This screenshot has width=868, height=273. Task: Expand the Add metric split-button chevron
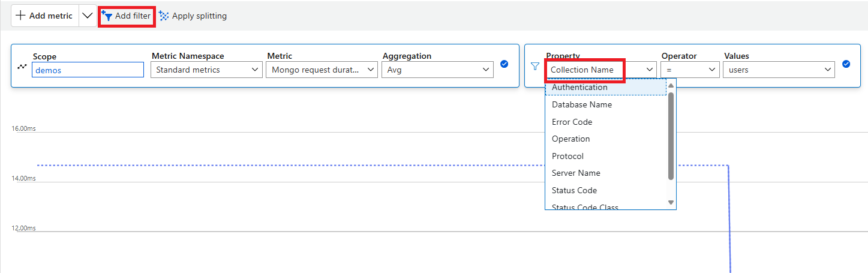coord(88,16)
